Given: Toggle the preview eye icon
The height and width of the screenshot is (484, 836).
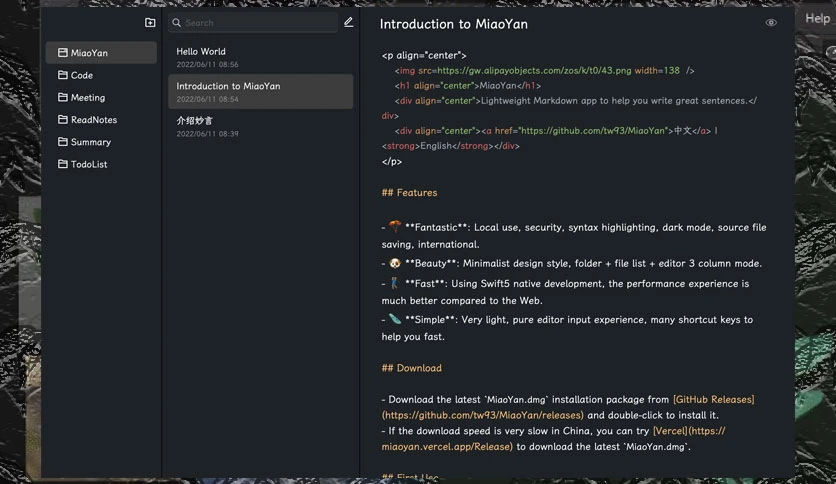Looking at the screenshot, I should coord(771,22).
